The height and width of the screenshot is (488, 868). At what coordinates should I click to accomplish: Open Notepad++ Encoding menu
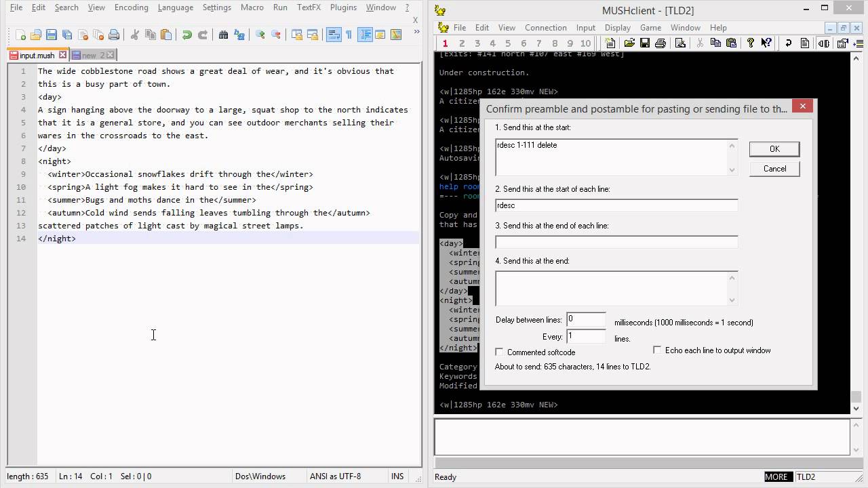(x=131, y=7)
